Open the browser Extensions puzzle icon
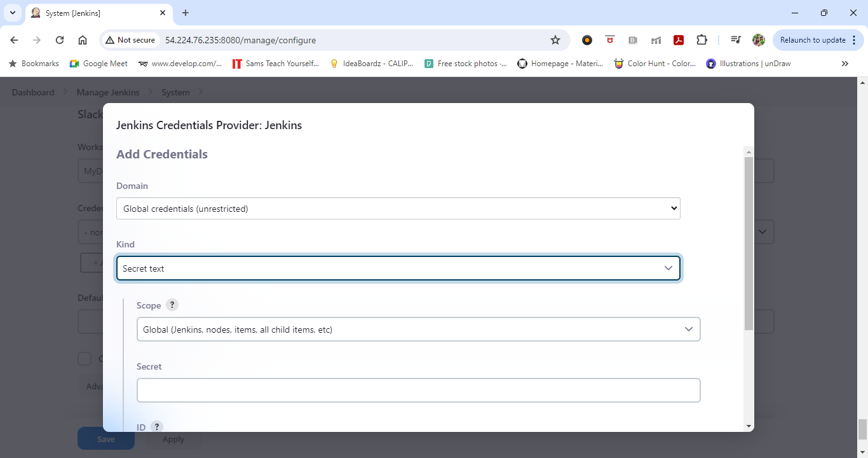868x458 pixels. 702,40
